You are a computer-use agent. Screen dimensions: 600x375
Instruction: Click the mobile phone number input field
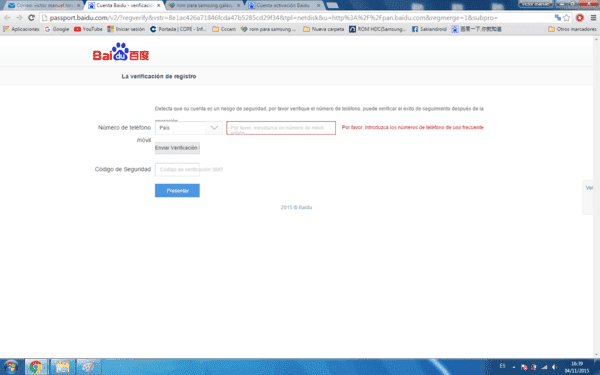tap(281, 128)
